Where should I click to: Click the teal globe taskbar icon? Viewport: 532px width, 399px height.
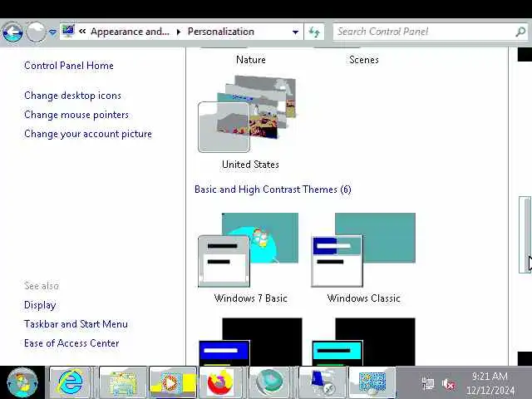(269, 382)
